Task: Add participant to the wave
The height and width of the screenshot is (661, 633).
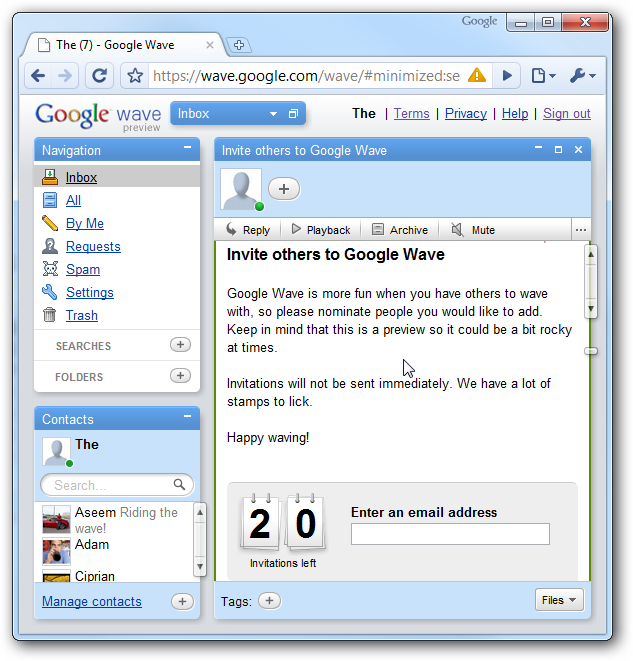Action: coord(284,189)
